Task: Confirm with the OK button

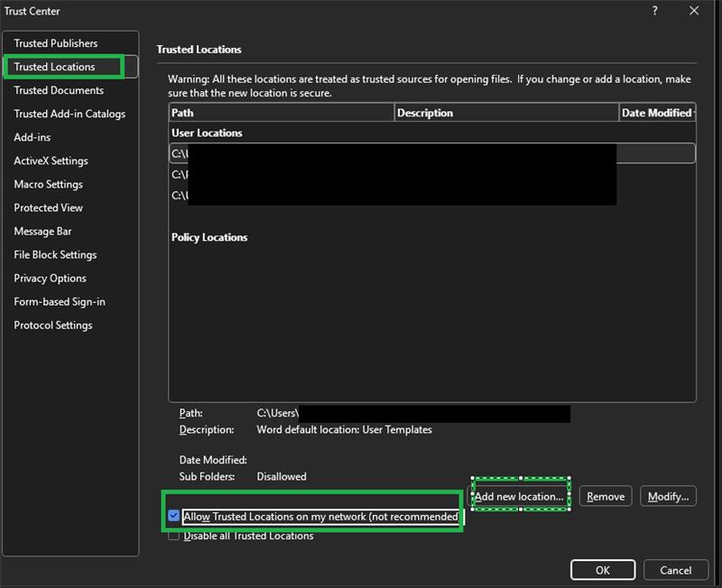Action: [603, 570]
